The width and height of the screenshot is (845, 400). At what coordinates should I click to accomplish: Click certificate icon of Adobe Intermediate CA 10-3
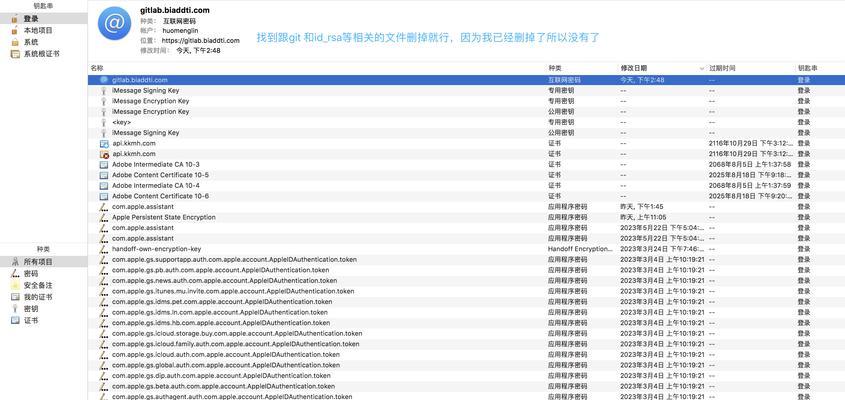pos(104,164)
